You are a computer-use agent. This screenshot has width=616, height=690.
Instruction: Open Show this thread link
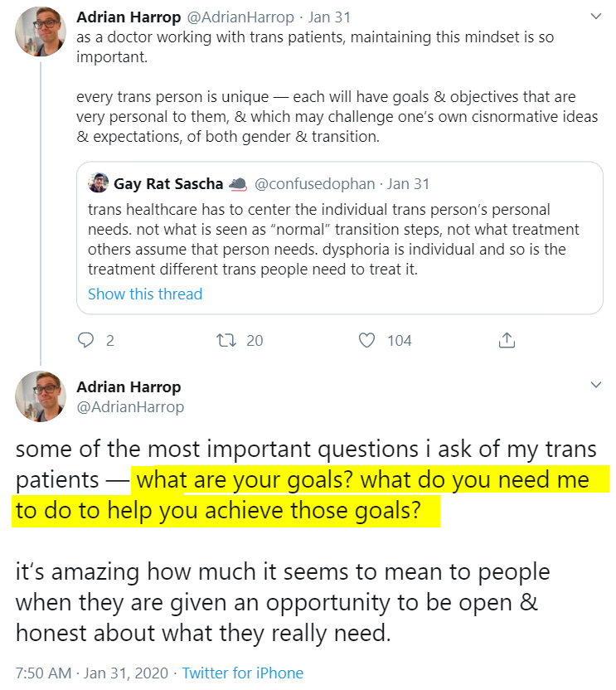145,294
